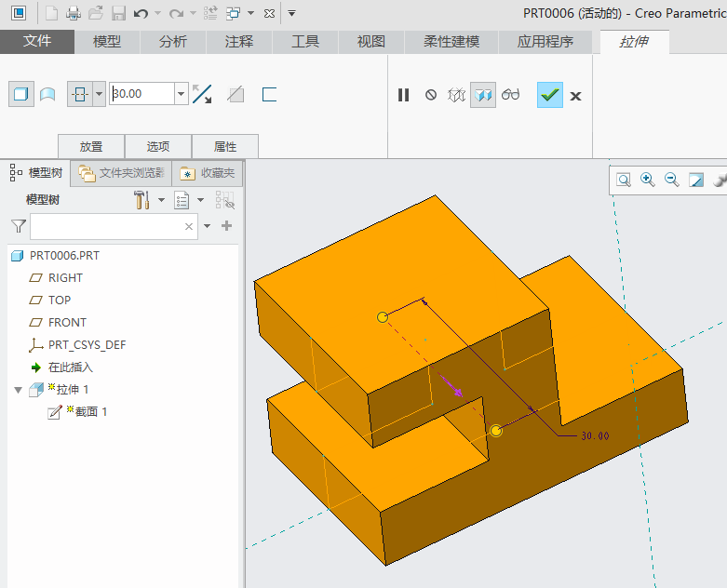
Task: Collapse the 拉伸 1 tree node
Action: 18,390
